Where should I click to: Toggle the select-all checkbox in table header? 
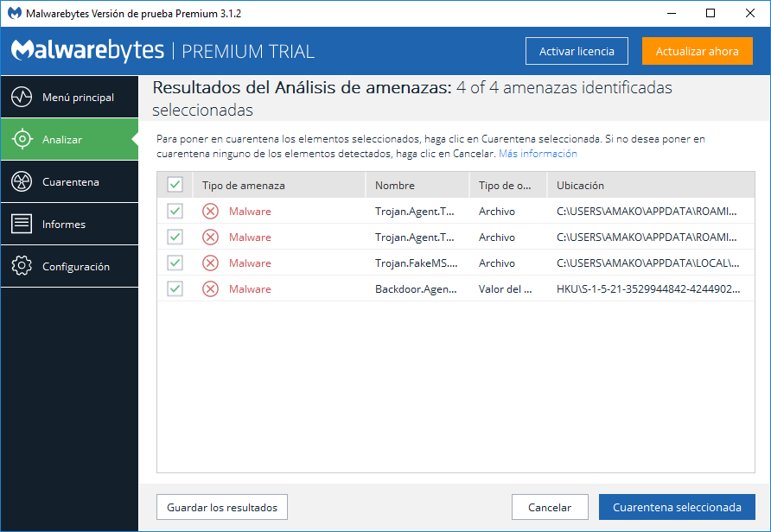175,185
